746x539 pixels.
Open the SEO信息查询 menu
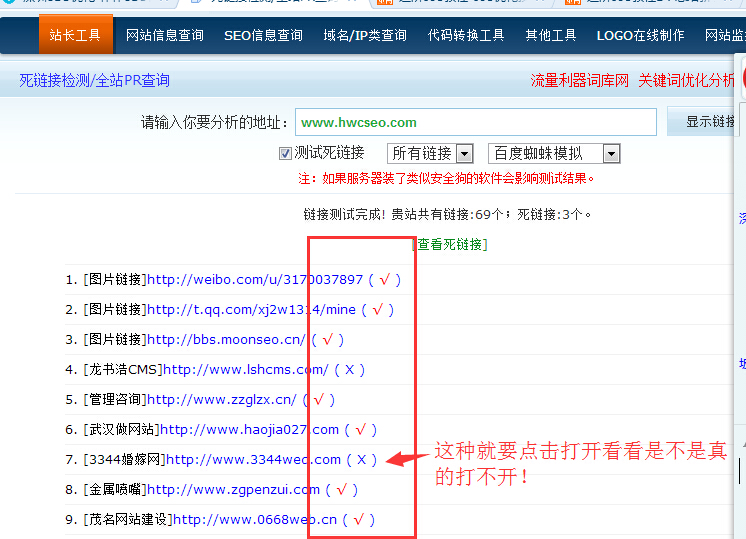(x=263, y=35)
